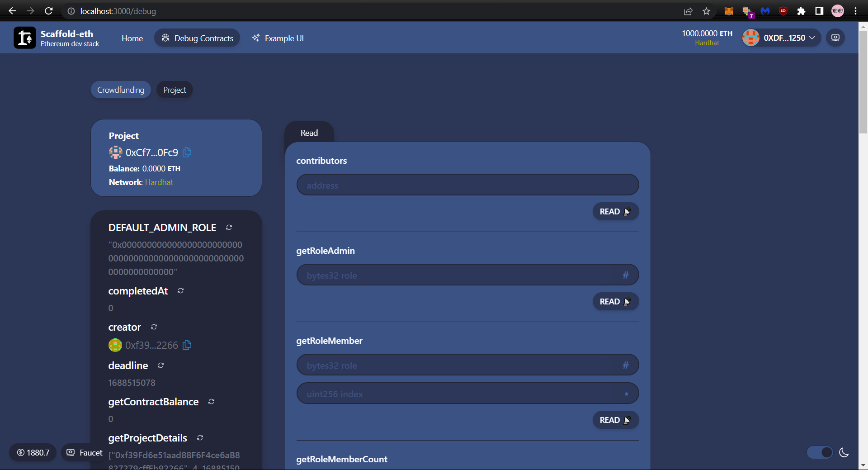
Task: Toggle multiplier on uint256 index field
Action: point(627,394)
